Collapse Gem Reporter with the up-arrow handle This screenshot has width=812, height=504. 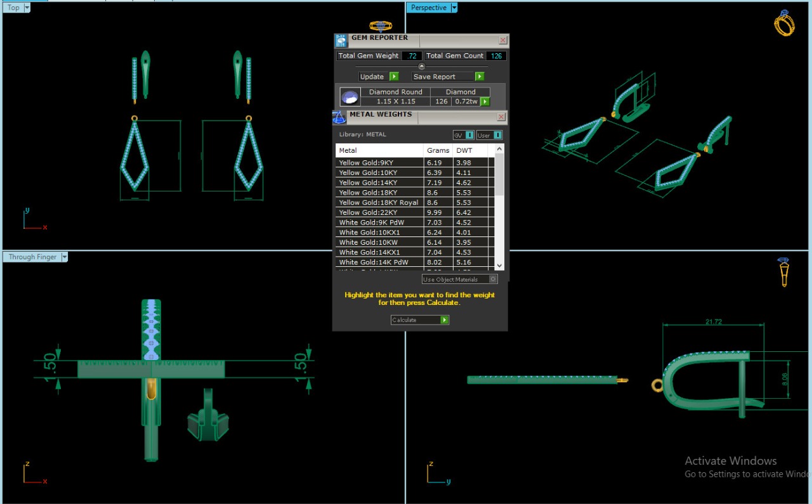421,66
